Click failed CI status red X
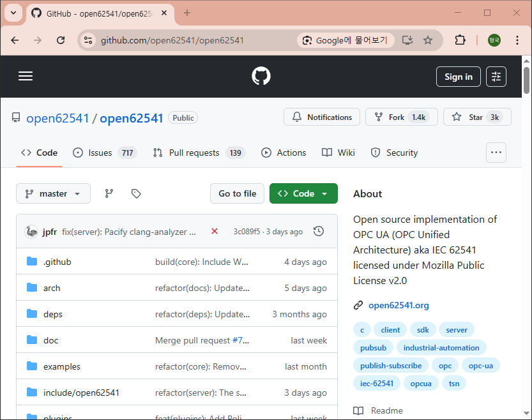This screenshot has height=420, width=532. [x=215, y=231]
